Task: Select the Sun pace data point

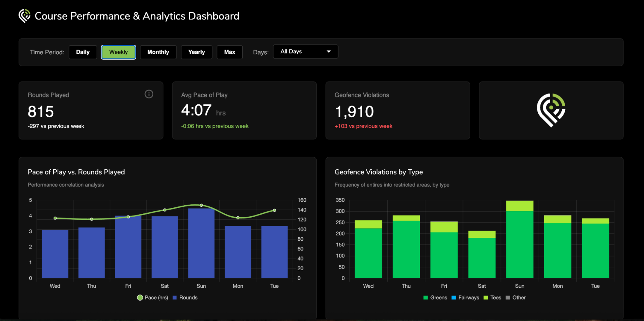Action: tap(201, 205)
